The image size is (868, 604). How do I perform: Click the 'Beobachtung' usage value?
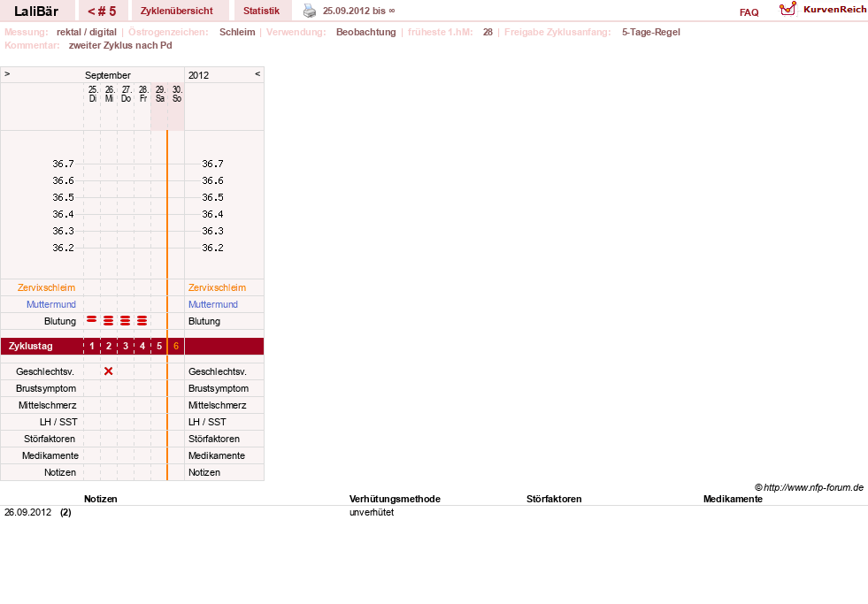pos(366,32)
